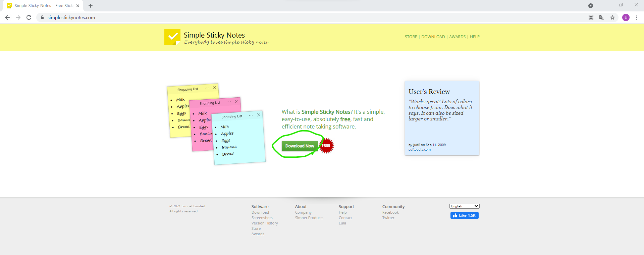This screenshot has height=255, width=644.
Task: Click the browser forward arrow
Action: tap(18, 17)
